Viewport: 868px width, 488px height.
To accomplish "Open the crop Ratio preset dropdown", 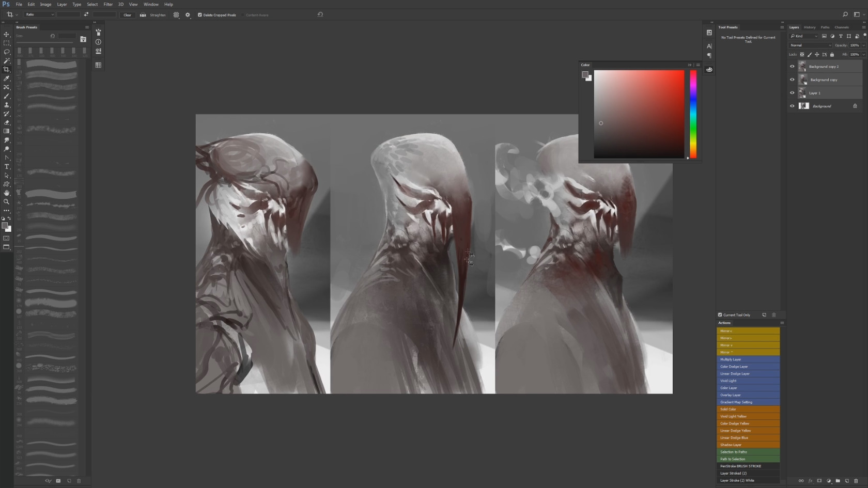I will point(39,14).
